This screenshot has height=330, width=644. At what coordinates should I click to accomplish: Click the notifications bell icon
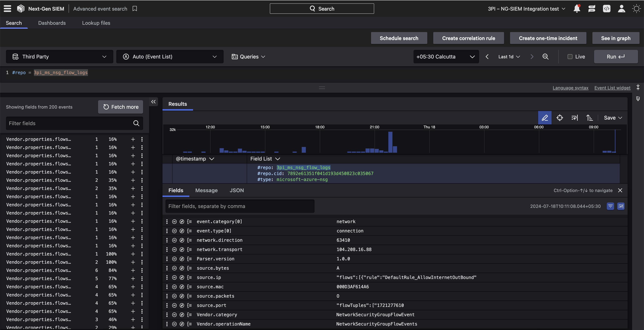coord(577,9)
